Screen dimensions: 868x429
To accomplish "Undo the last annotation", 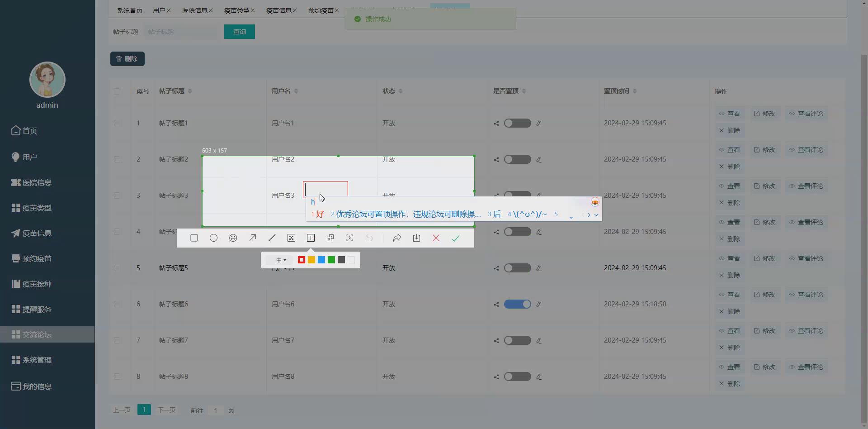I will click(369, 238).
